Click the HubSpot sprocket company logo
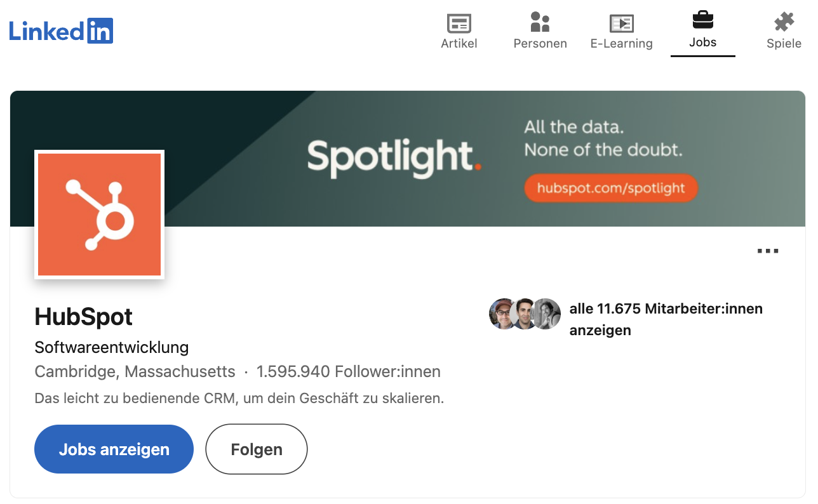 (x=100, y=215)
